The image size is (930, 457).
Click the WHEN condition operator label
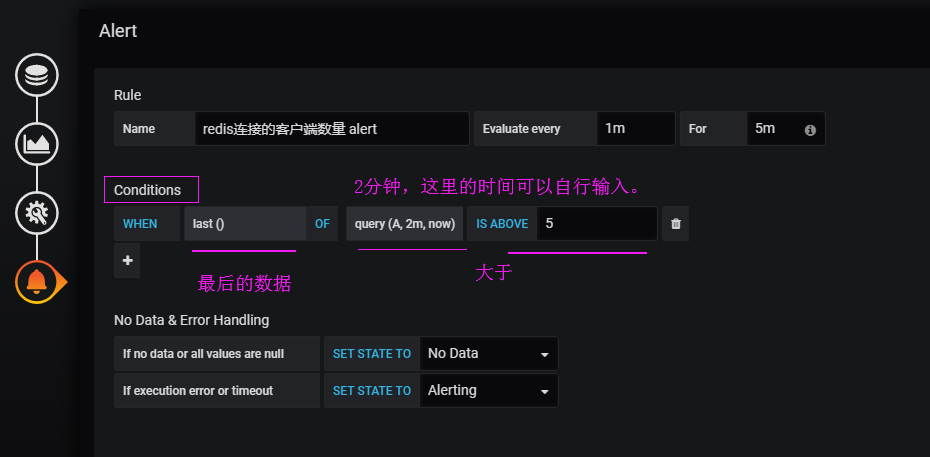(140, 223)
